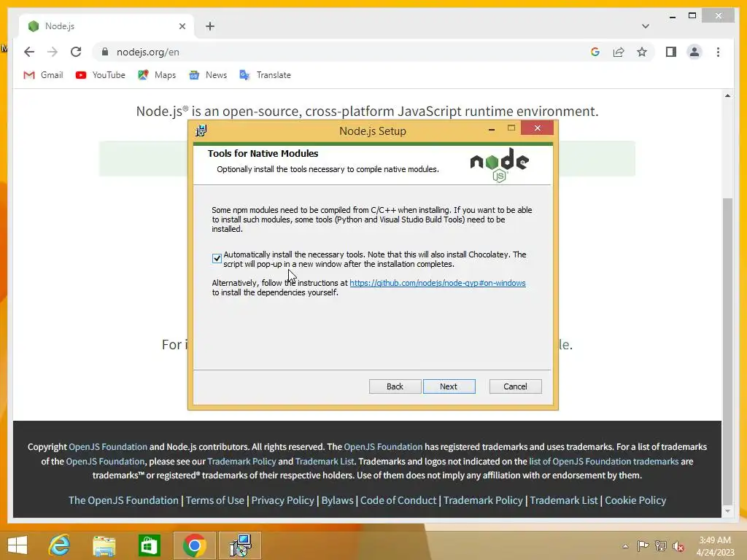This screenshot has width=747, height=560.
Task: Open list of OpenJS Foundation trademarks link
Action: [603, 461]
